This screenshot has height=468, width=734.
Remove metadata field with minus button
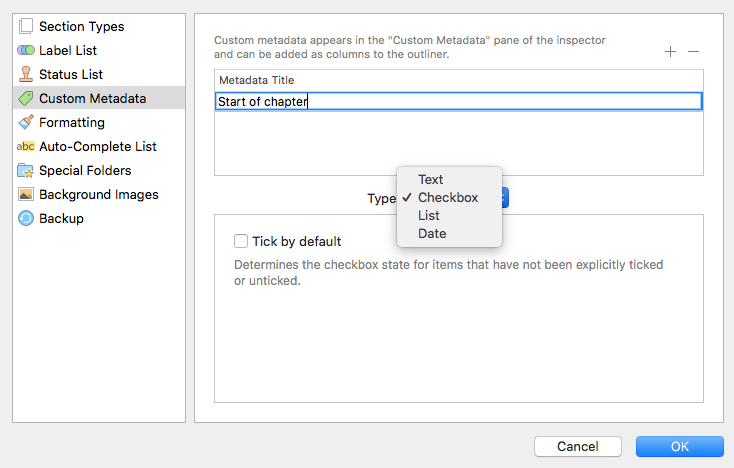pos(693,51)
